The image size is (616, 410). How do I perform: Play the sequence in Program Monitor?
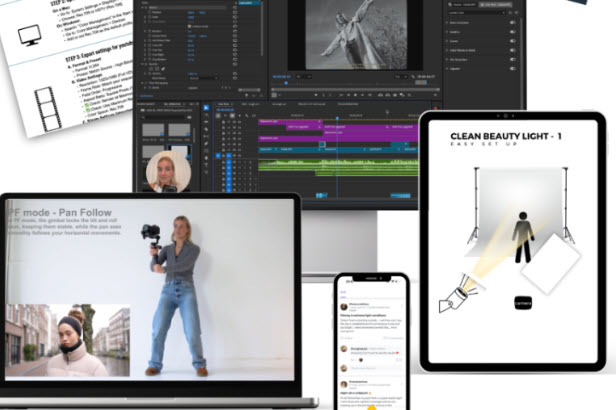tap(356, 95)
